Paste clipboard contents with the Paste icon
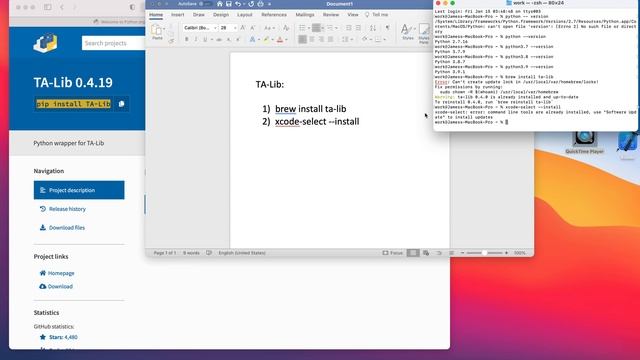640x360 pixels. point(157,30)
